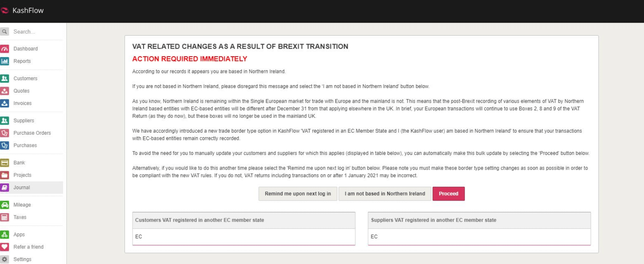Viewport: 644px width, 264px height.
Task: Click the Suppliers icon
Action: (x=5, y=121)
